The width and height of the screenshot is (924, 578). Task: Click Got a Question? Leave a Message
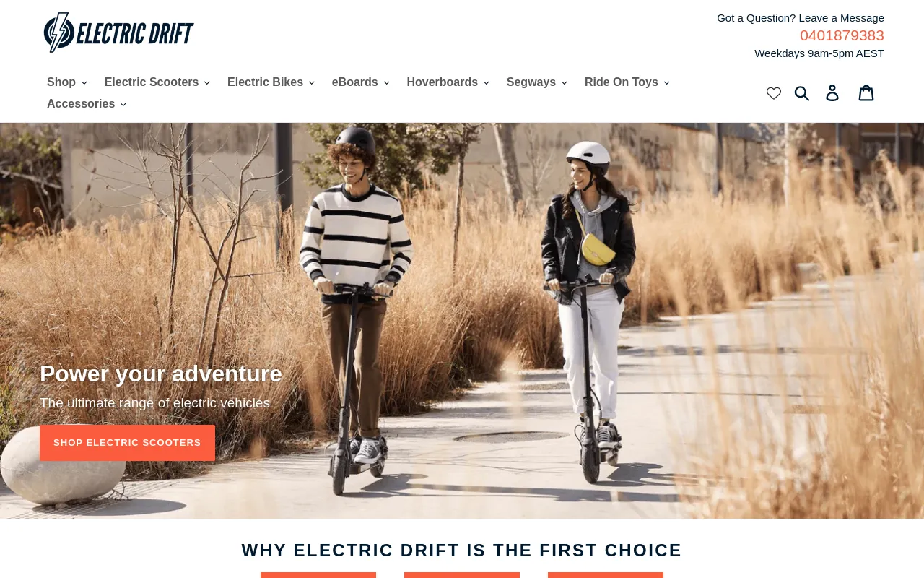[x=801, y=18]
